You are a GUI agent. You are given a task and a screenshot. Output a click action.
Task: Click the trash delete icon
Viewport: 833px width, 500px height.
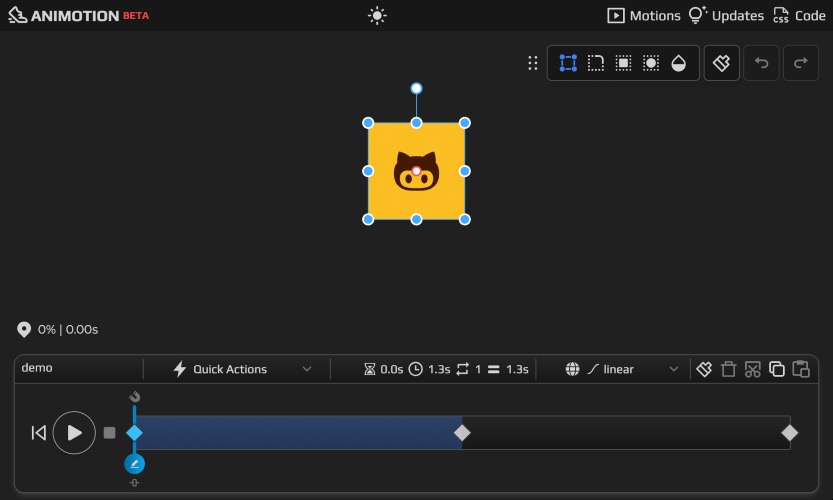click(728, 369)
